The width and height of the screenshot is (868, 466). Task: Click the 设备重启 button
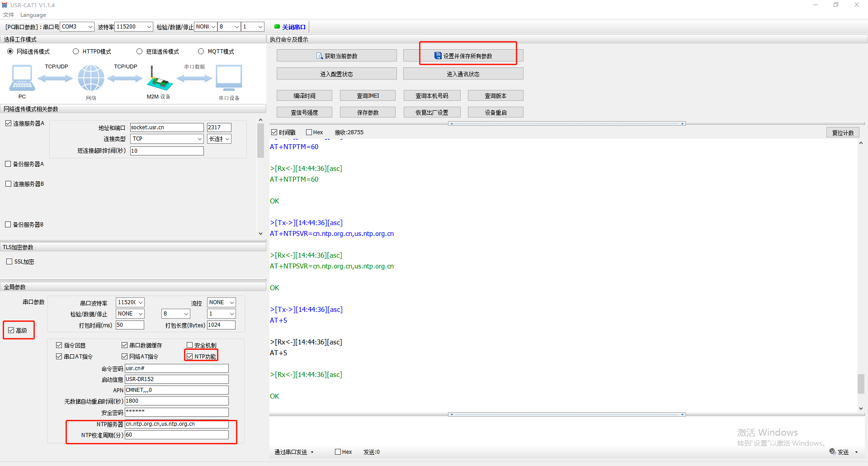495,113
